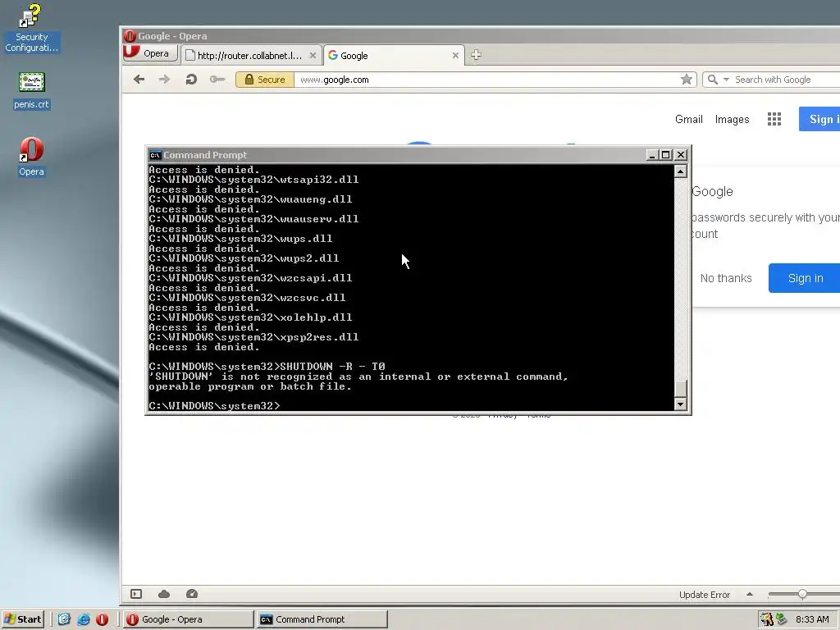Click the SHUTDOWN -R - T0 command line
Screen dimensions: 840x630
point(267,367)
